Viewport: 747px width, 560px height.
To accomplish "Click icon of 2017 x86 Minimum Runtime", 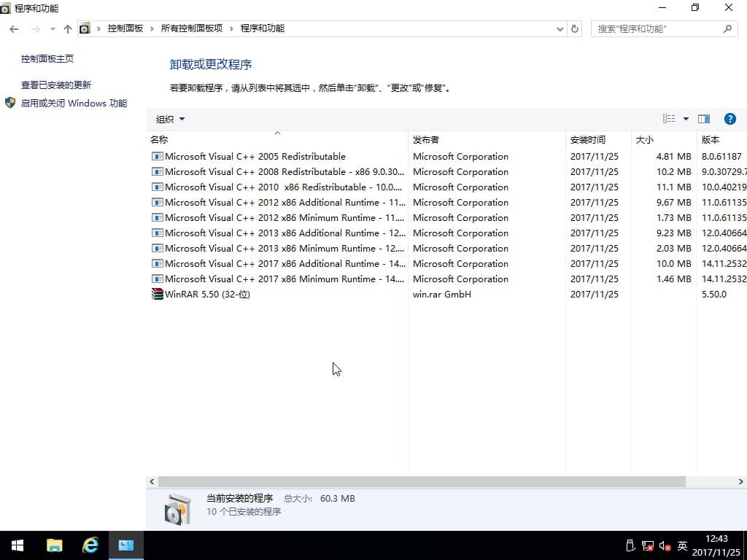I will (158, 279).
